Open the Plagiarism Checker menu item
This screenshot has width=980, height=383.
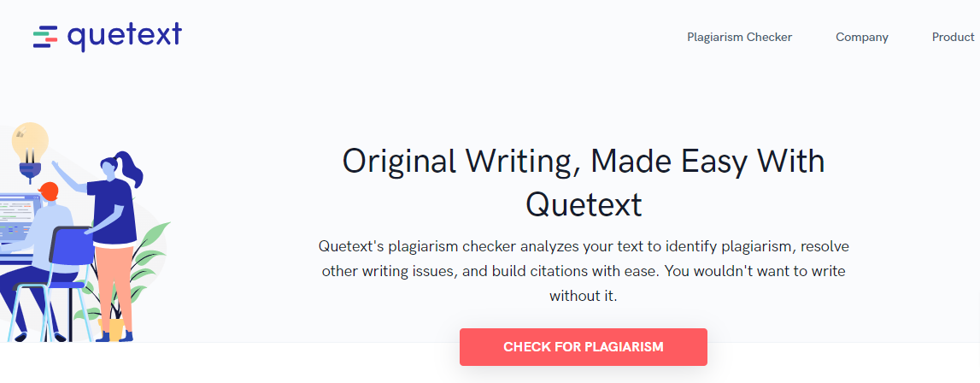(739, 37)
